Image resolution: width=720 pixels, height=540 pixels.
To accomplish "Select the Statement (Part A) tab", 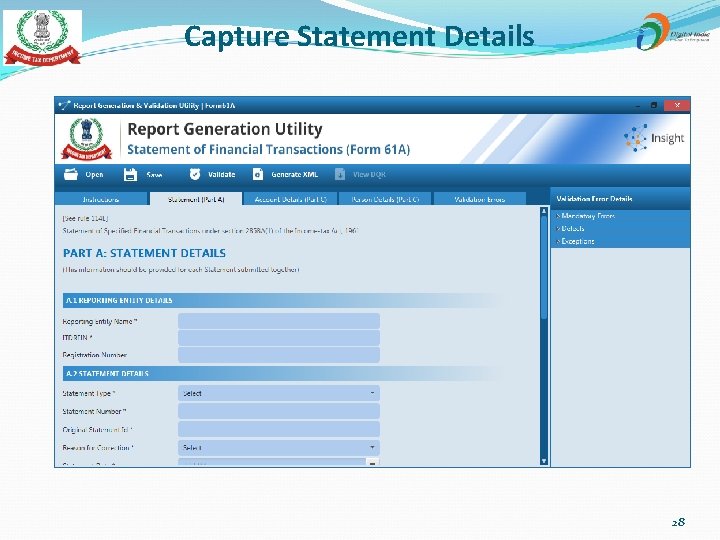I will pyautogui.click(x=196, y=199).
